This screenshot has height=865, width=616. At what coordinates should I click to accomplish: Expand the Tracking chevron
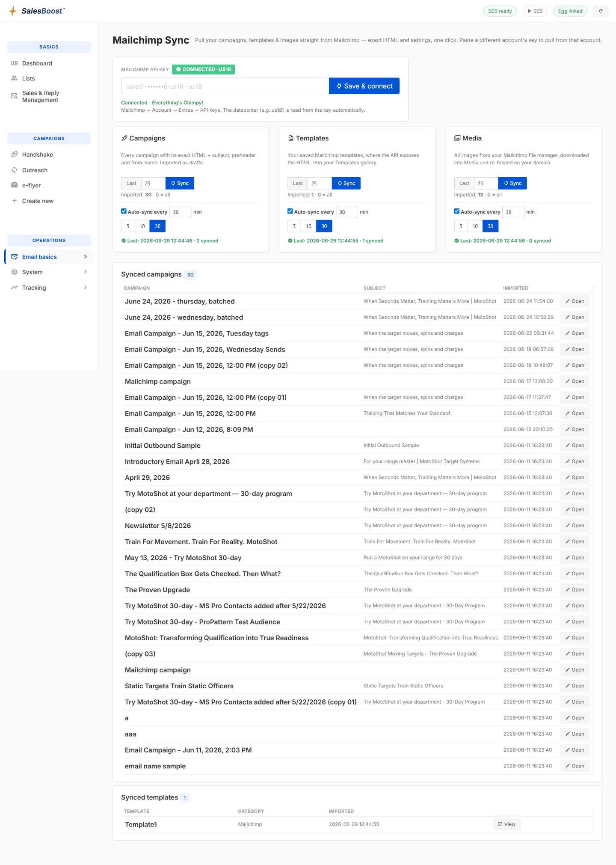tap(86, 288)
